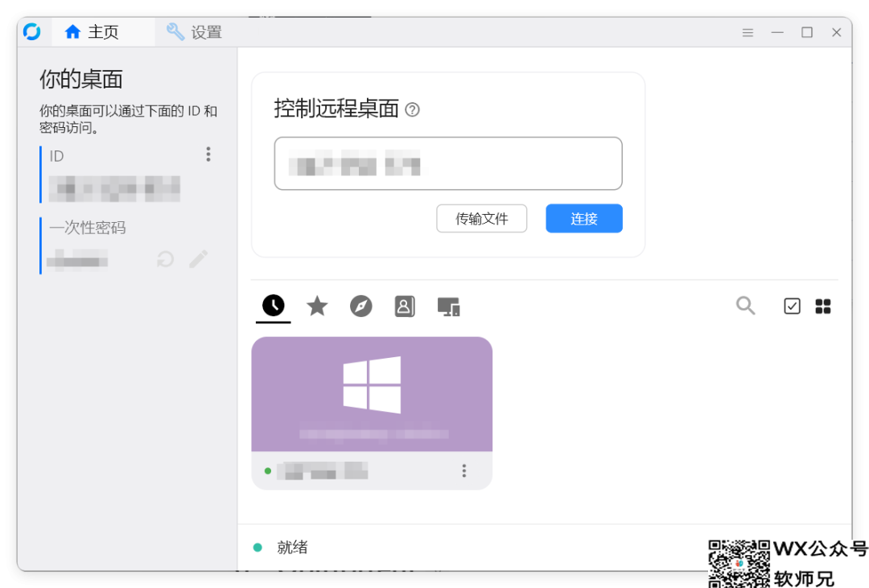Open the ID options three-dot menu
Image resolution: width=869 pixels, height=588 pixels.
tap(208, 154)
